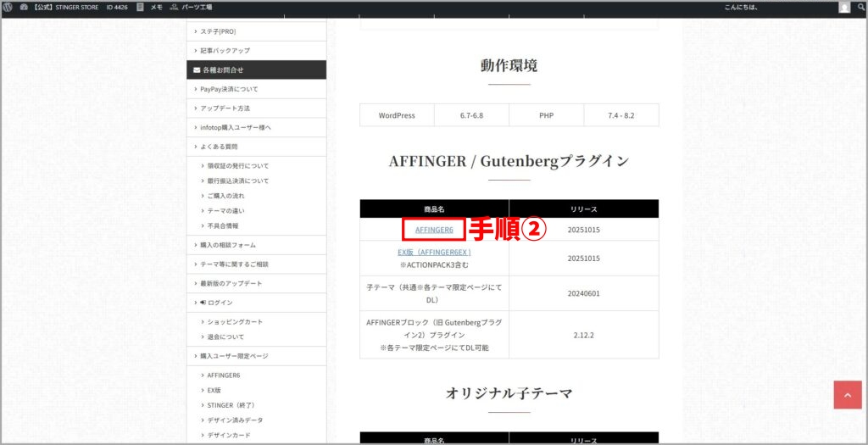Click the envelope icon beside 各種お問合せ

pos(197,70)
